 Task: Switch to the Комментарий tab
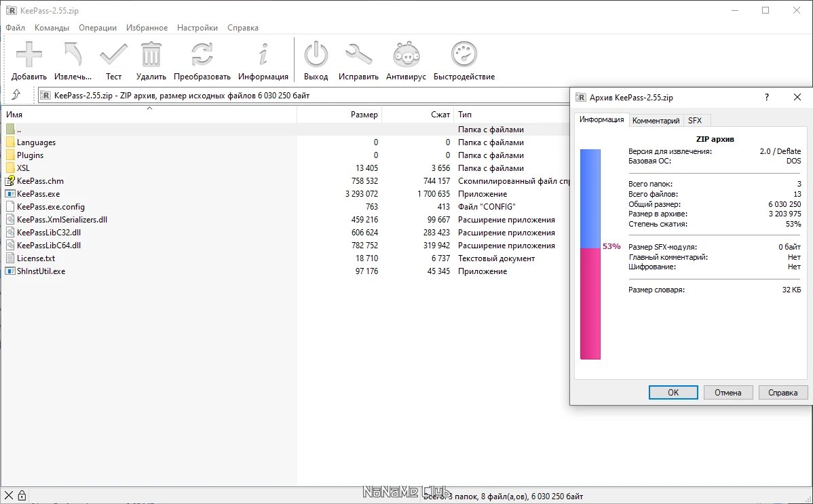coord(656,119)
